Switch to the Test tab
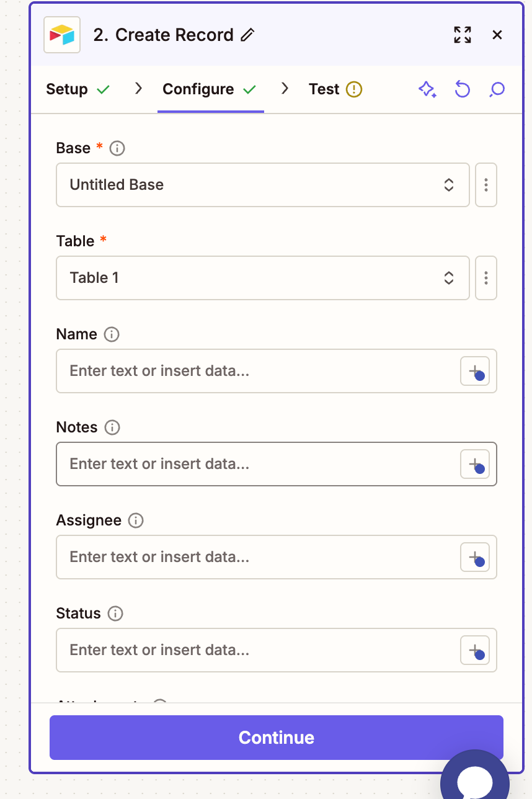This screenshot has width=532, height=799. coord(324,89)
